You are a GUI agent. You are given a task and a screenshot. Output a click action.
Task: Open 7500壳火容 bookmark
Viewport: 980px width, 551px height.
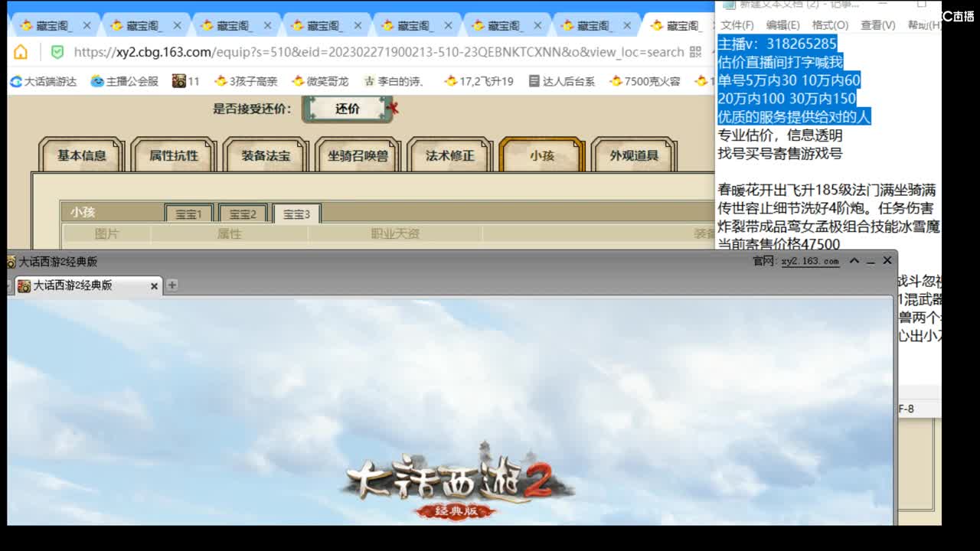[645, 81]
